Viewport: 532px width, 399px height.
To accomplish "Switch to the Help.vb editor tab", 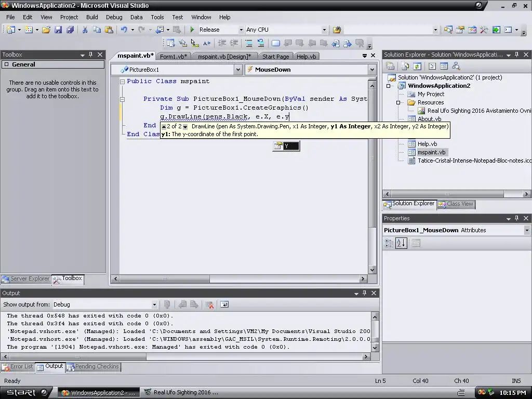I will pos(306,57).
